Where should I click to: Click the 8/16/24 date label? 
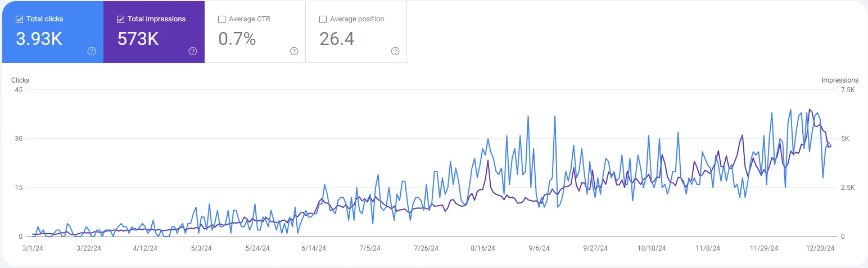pyautogui.click(x=482, y=248)
